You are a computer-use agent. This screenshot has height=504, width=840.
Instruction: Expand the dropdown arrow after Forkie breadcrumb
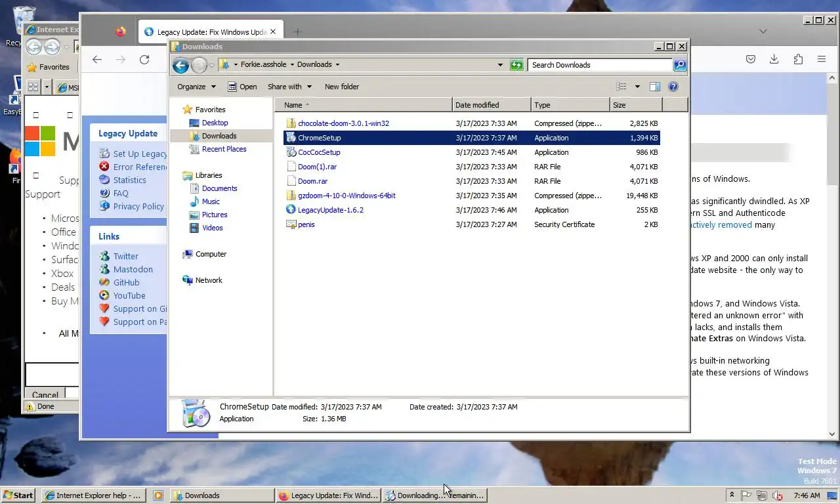pos(291,65)
